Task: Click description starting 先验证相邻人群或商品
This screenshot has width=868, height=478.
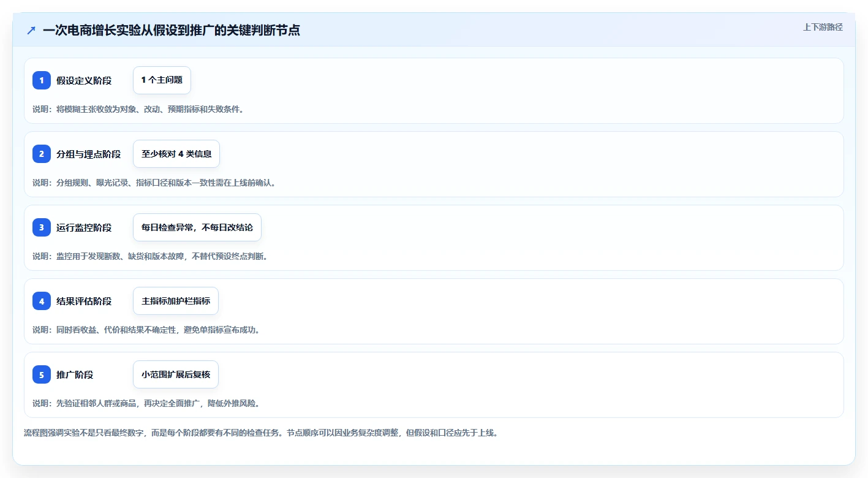Action: pos(146,403)
